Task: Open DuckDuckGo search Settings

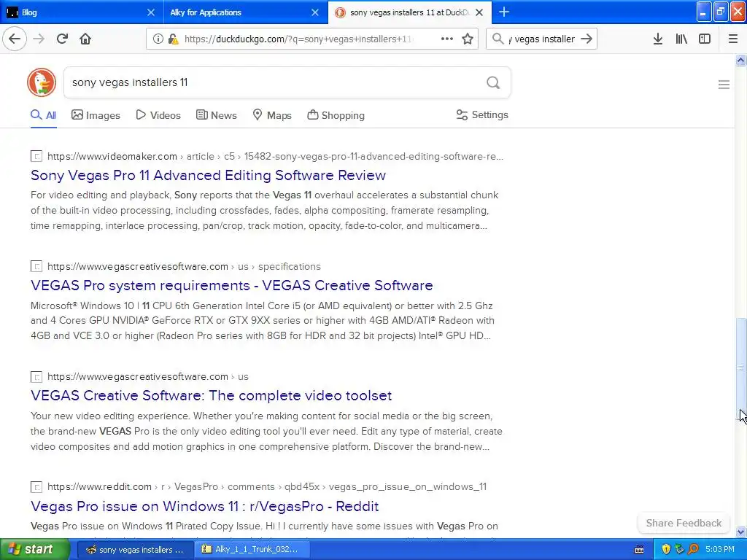Action: (482, 114)
